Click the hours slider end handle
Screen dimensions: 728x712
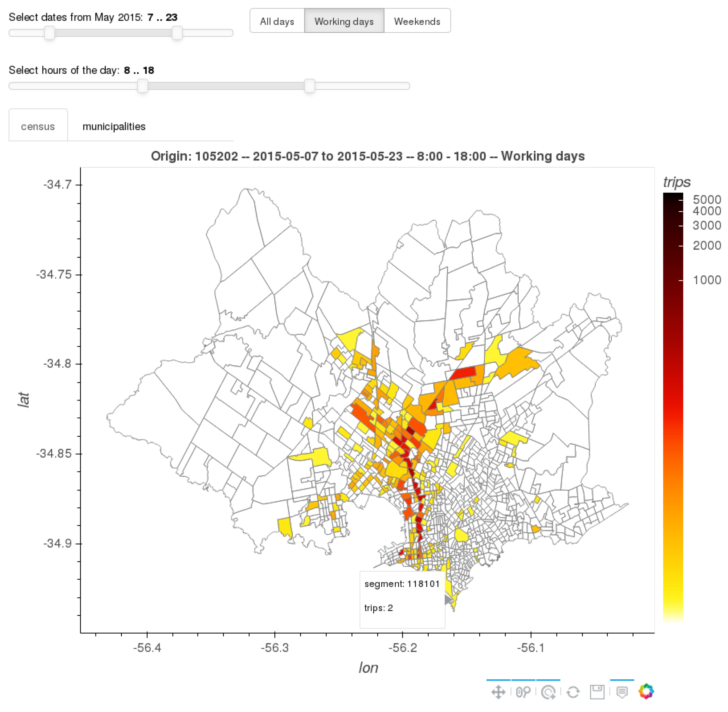pos(309,86)
